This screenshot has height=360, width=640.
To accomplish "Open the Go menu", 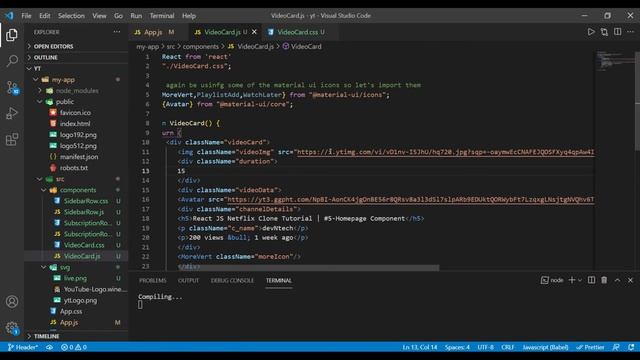I will (x=118, y=16).
